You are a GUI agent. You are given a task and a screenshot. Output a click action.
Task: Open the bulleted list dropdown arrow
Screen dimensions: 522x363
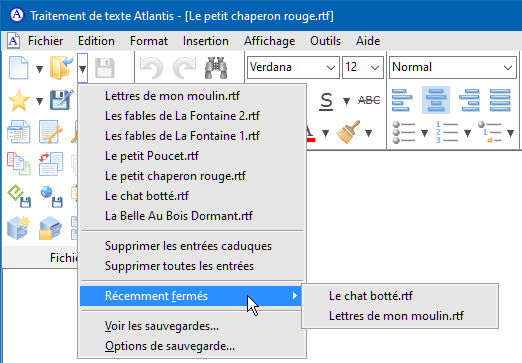tap(424, 133)
